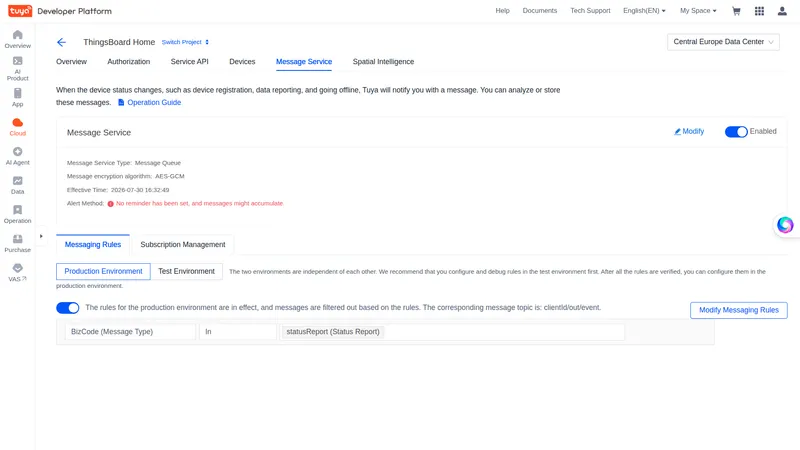Image resolution: width=800 pixels, height=450 pixels.
Task: Open the App sidebar section
Action: click(x=17, y=97)
